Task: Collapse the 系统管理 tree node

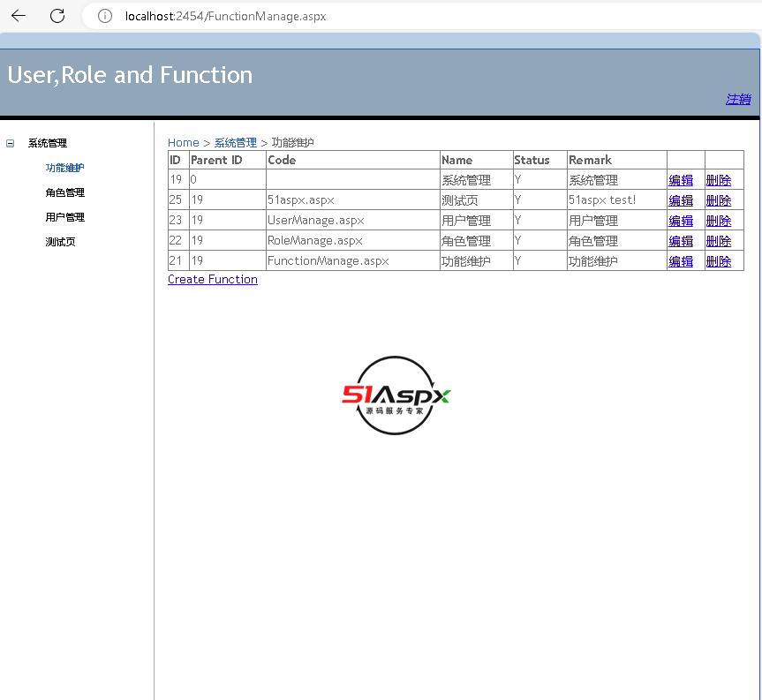Action: pos(11,143)
